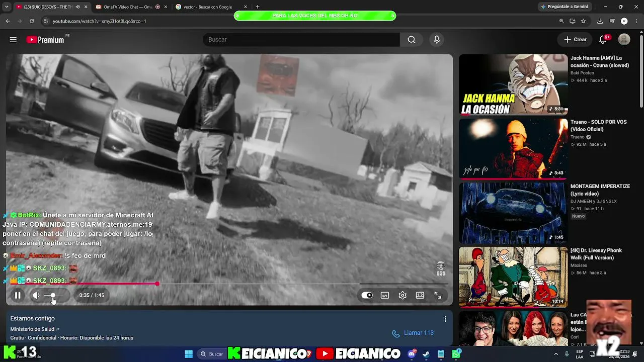Open the browser media control icon
Viewport: 644px width, 362px height.
(612, 21)
